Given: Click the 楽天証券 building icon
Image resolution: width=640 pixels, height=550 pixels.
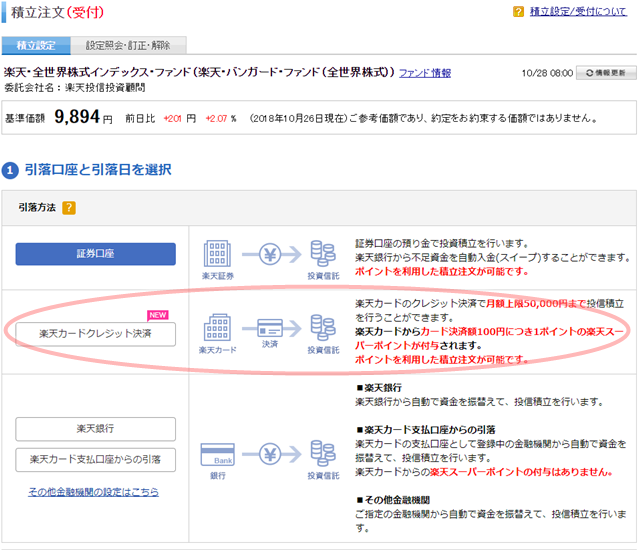Looking at the screenshot, I should (217, 253).
